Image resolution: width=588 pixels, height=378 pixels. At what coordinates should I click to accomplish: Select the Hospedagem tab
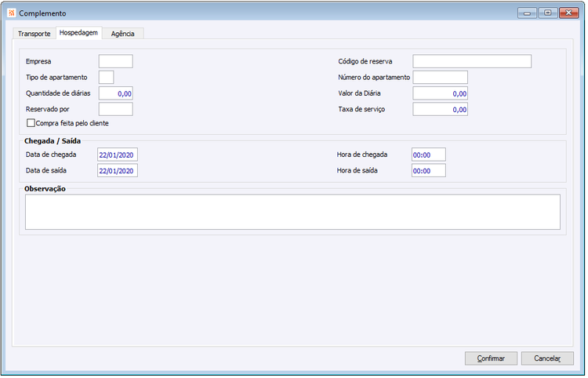click(x=78, y=33)
